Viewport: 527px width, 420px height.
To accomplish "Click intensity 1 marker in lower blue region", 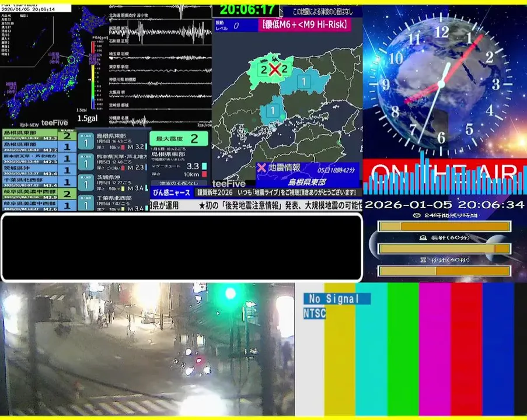I will [x=273, y=110].
